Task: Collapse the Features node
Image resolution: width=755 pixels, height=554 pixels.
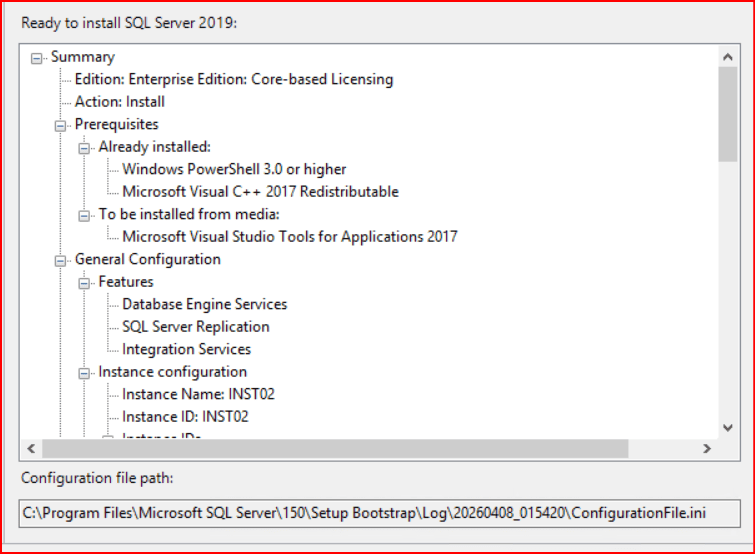Action: [85, 283]
